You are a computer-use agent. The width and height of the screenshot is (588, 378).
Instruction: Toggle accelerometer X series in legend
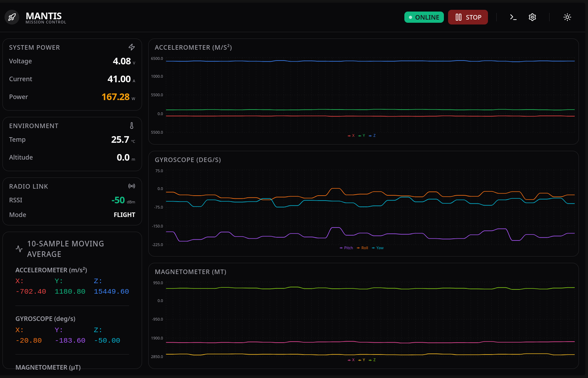[351, 135]
